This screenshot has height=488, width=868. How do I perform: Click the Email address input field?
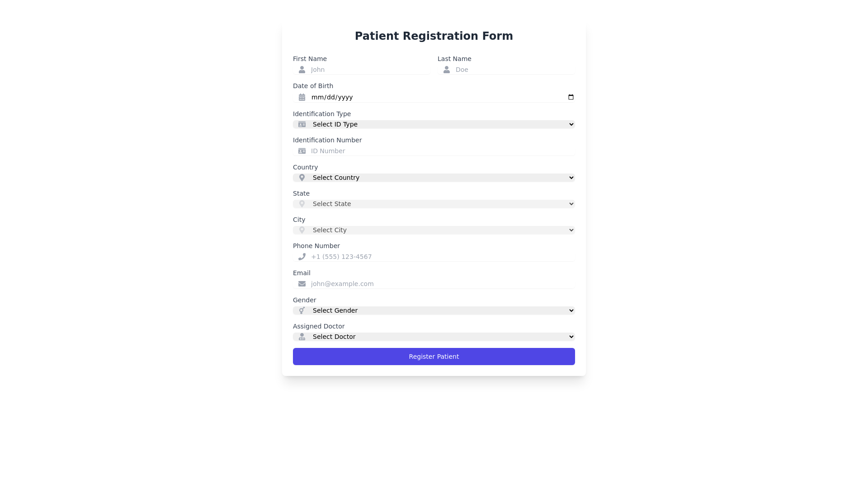[x=441, y=284]
